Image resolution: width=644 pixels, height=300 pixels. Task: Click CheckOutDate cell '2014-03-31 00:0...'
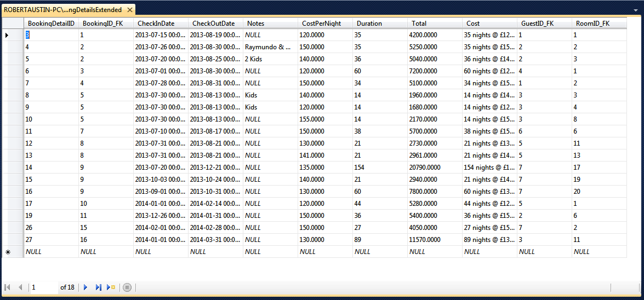(215, 240)
